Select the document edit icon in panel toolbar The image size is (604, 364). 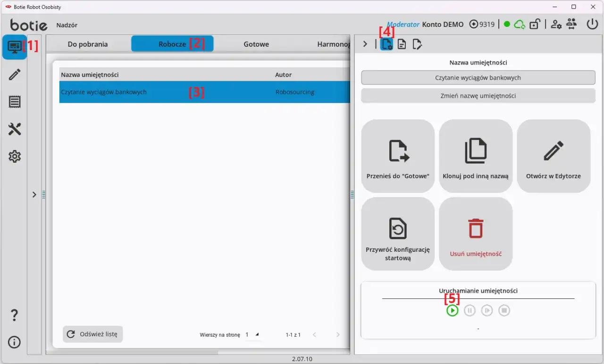pos(417,44)
